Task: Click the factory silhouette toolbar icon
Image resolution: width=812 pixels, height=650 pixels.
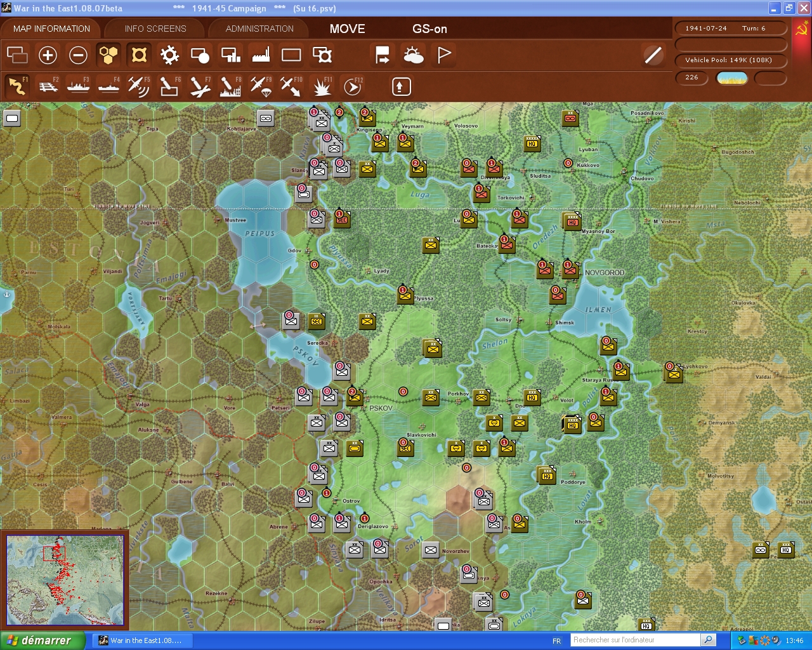Action: [x=261, y=55]
